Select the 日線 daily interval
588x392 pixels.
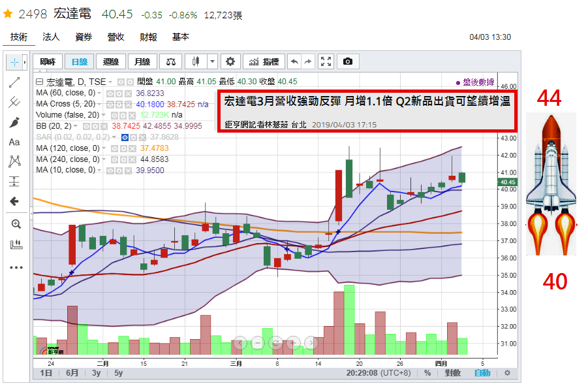coord(80,61)
